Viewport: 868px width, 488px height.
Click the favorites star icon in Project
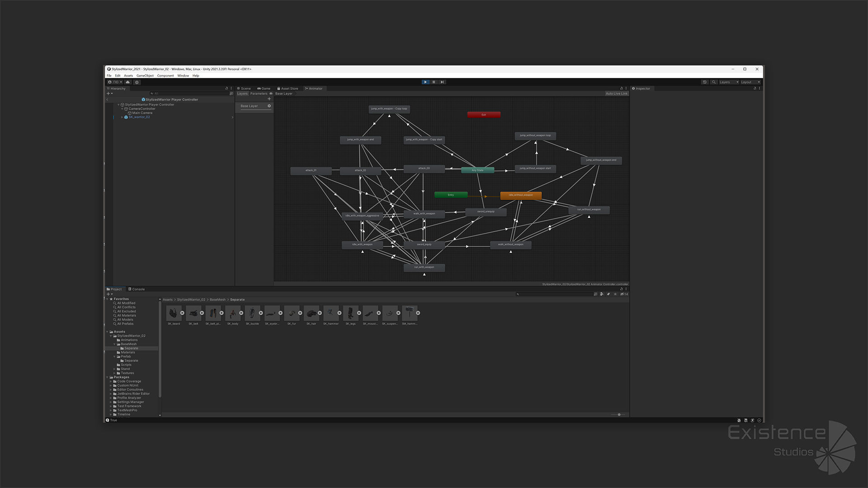615,294
